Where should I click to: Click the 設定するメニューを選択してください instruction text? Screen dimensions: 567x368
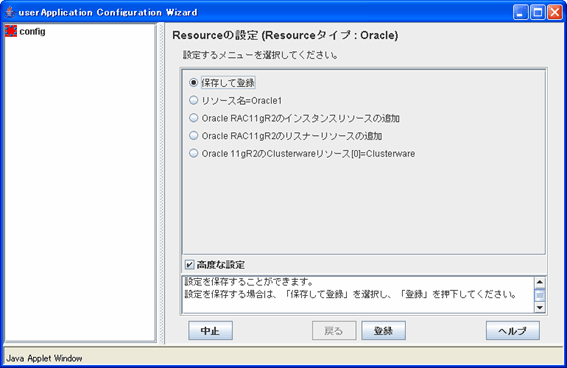coord(260,55)
